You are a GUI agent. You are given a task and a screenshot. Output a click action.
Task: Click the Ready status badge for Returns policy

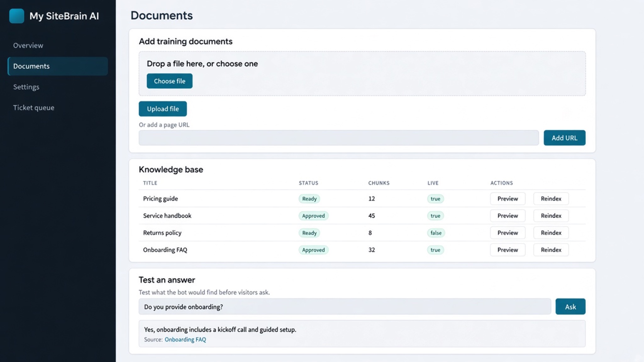coord(309,233)
